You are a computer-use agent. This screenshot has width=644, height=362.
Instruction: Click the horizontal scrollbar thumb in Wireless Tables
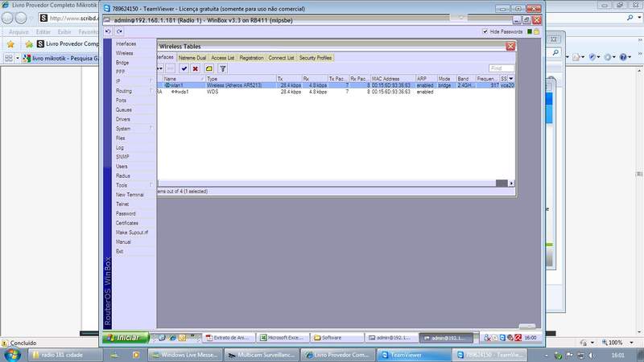pyautogui.click(x=502, y=183)
